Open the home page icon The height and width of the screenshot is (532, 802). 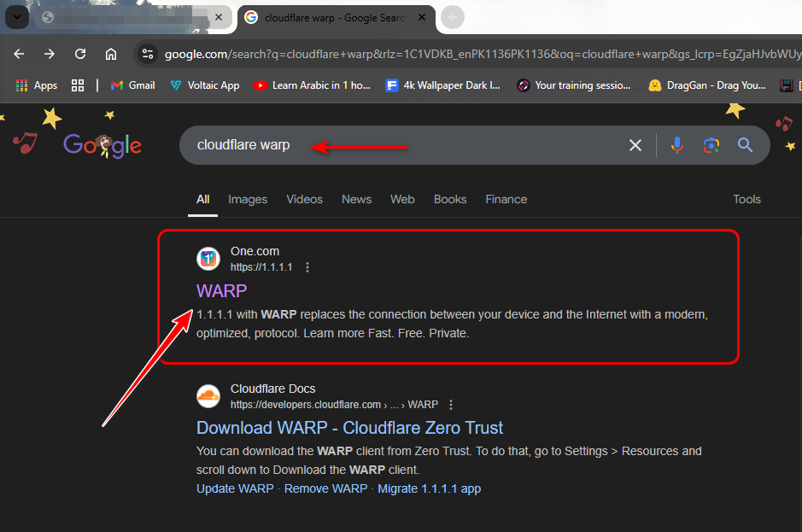pyautogui.click(x=111, y=54)
